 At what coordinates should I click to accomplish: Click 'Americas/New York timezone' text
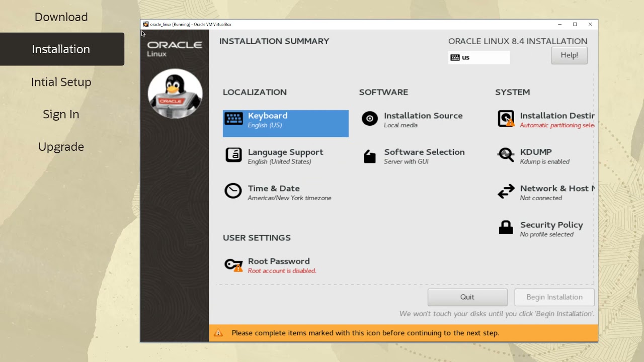(x=289, y=198)
